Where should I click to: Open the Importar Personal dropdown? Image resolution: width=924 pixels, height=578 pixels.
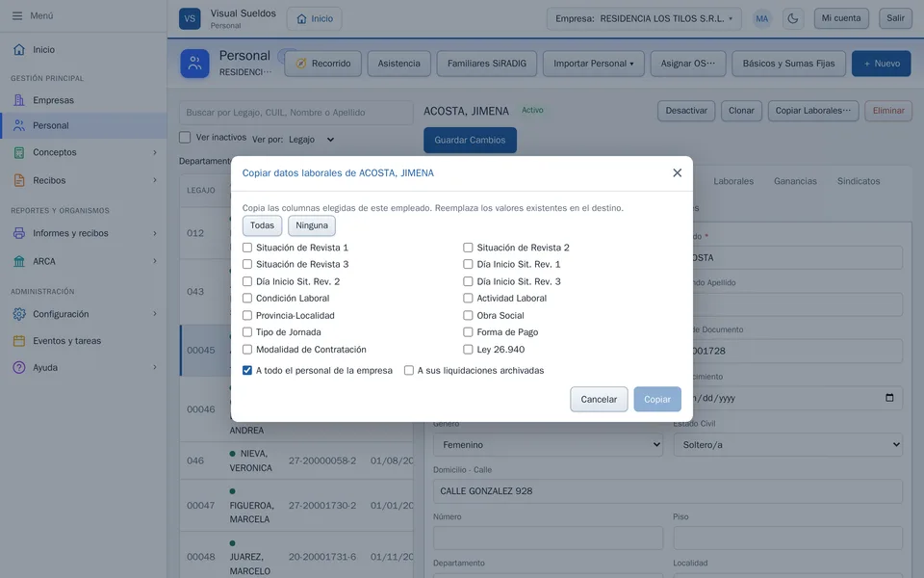click(594, 64)
